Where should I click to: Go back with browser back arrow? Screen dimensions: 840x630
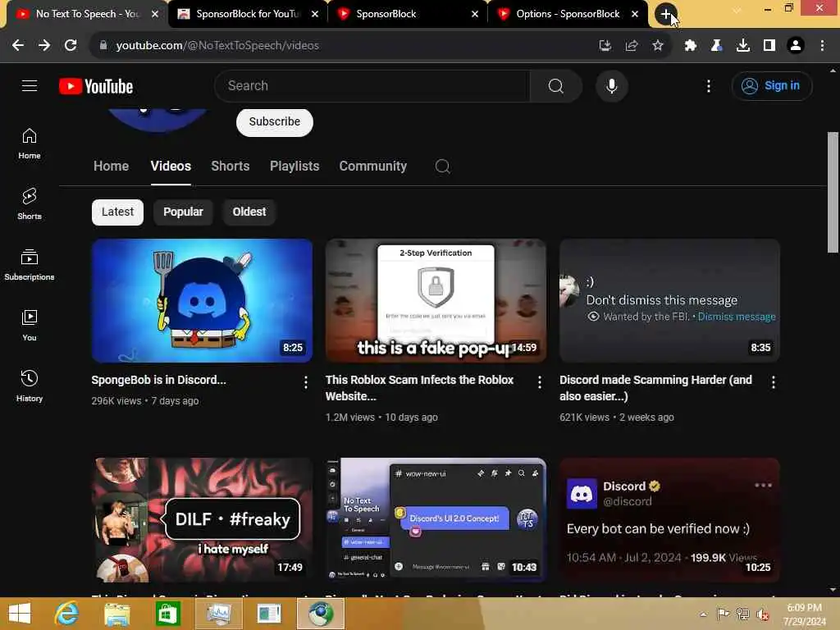[x=18, y=46]
